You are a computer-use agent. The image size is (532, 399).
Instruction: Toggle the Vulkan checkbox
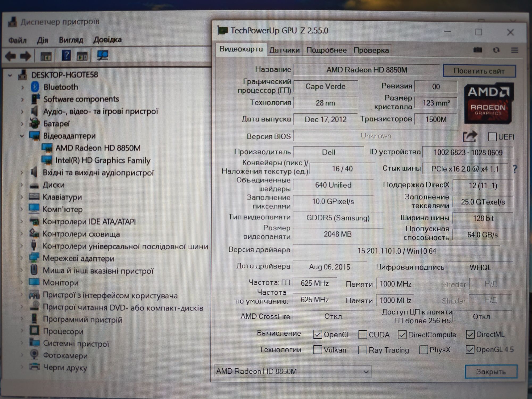pos(317,350)
